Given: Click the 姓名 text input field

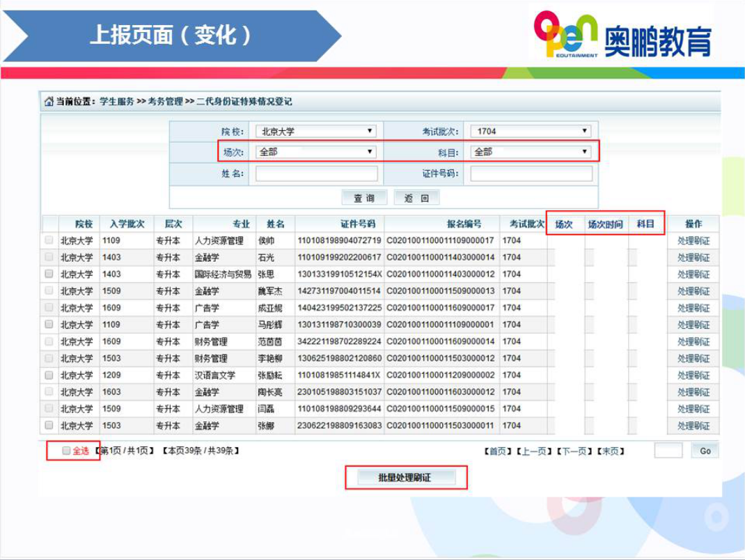Looking at the screenshot, I should pos(316,173).
